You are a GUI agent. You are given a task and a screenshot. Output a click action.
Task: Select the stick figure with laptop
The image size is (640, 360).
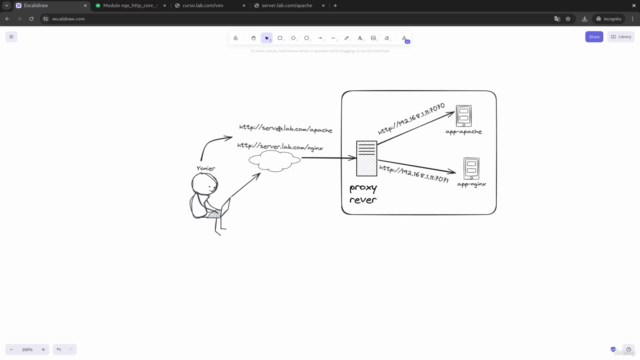tap(210, 204)
